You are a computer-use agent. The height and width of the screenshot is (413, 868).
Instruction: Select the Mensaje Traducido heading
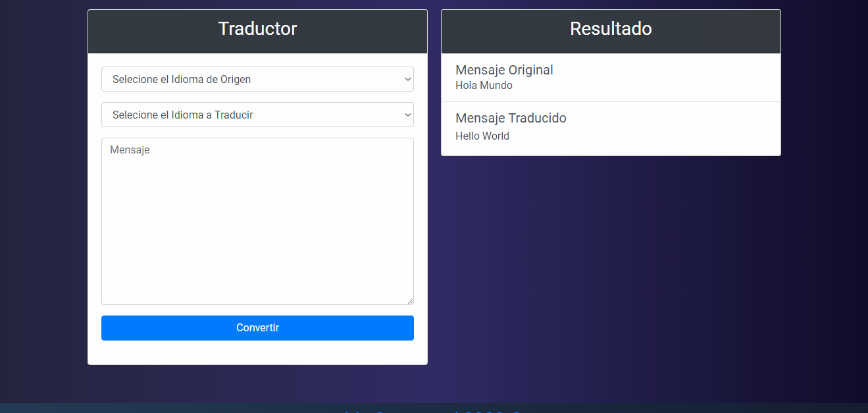(x=511, y=119)
